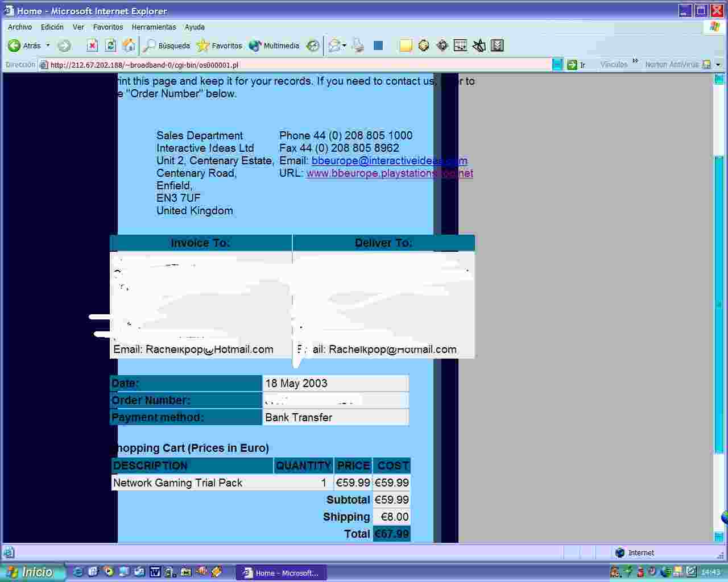Launch Windows Media Player from quick launch
Screen dimensions: 728x582
(x=109, y=572)
